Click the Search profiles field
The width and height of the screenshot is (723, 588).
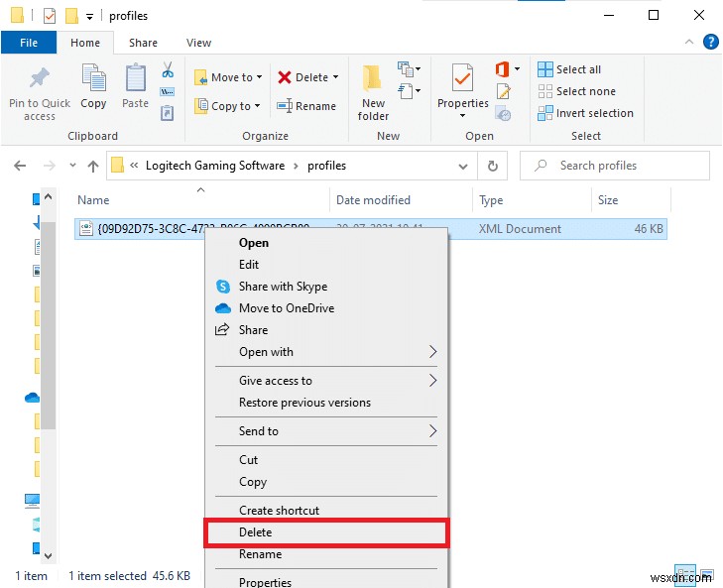point(615,166)
